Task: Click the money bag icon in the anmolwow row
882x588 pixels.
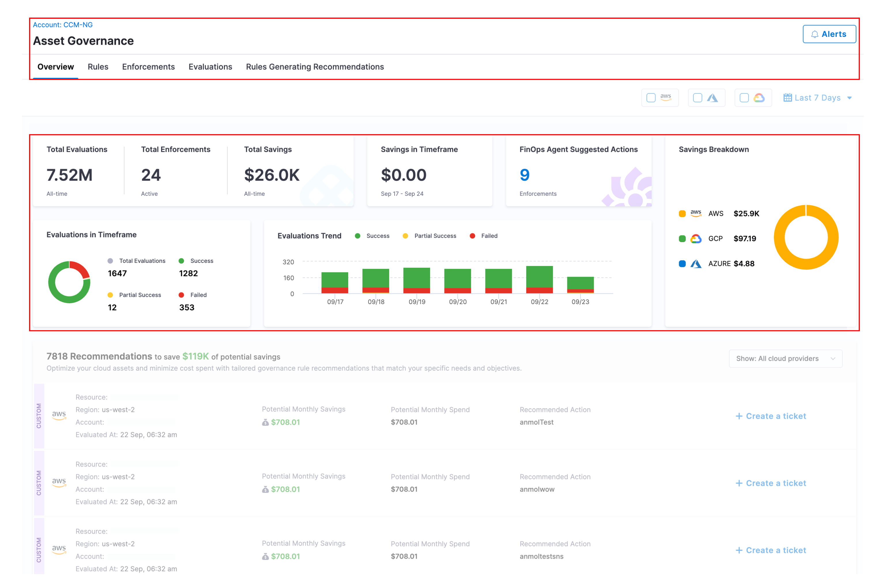Action: (x=265, y=489)
